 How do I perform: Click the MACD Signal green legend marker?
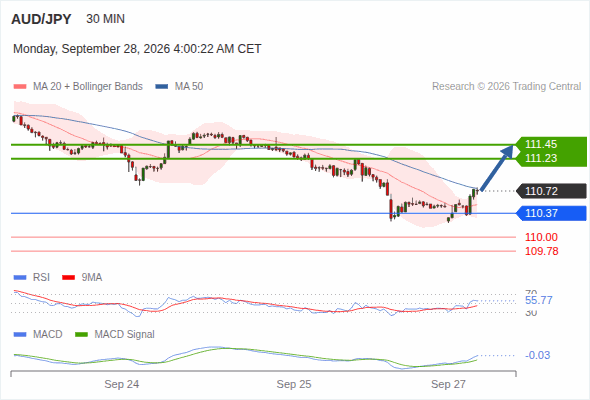click(x=81, y=335)
